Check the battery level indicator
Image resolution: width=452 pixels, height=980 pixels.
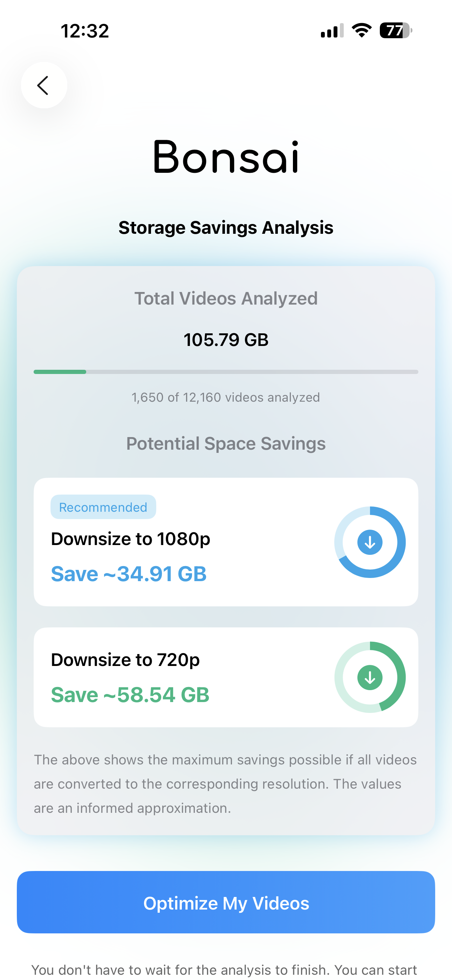(x=396, y=30)
